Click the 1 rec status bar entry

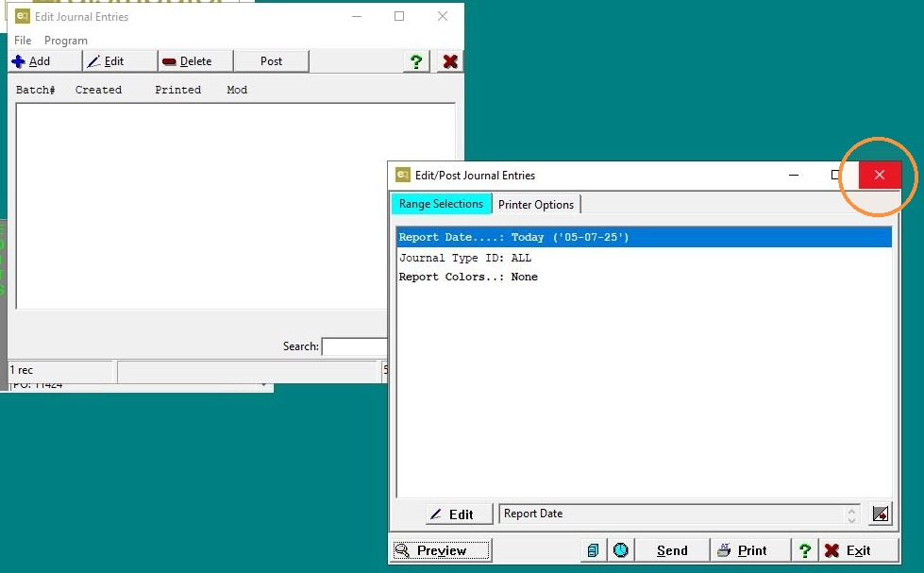(x=59, y=370)
